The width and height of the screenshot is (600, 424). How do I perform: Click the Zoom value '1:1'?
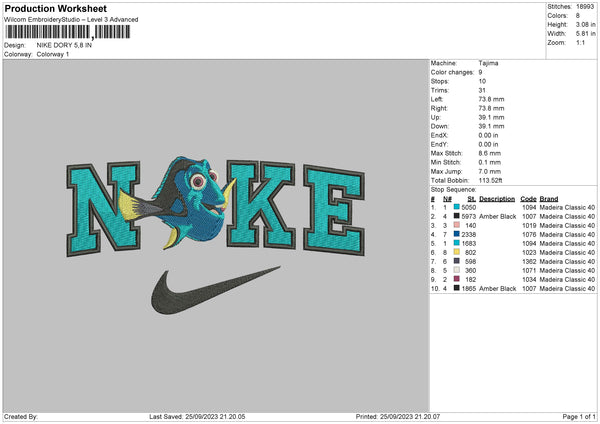[580, 42]
